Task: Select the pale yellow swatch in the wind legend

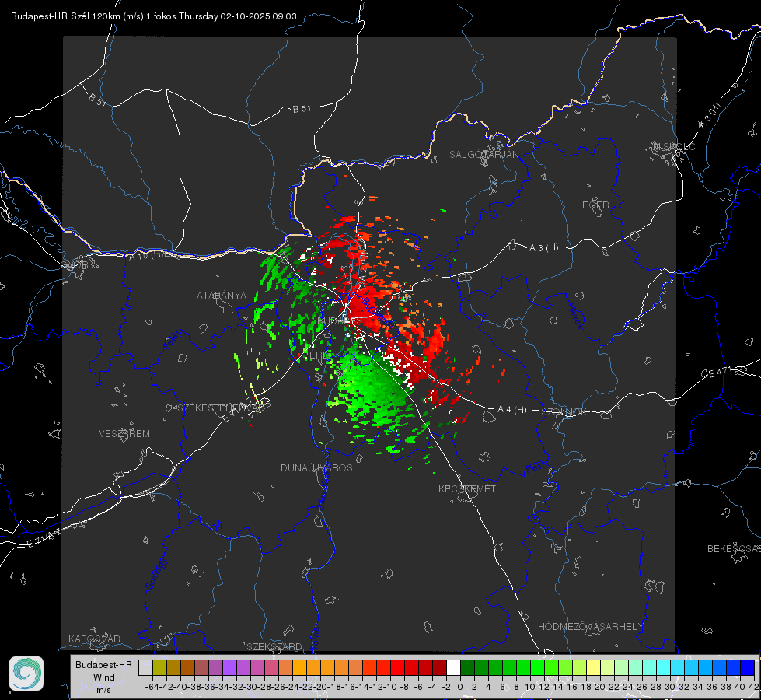Action: pos(593,668)
